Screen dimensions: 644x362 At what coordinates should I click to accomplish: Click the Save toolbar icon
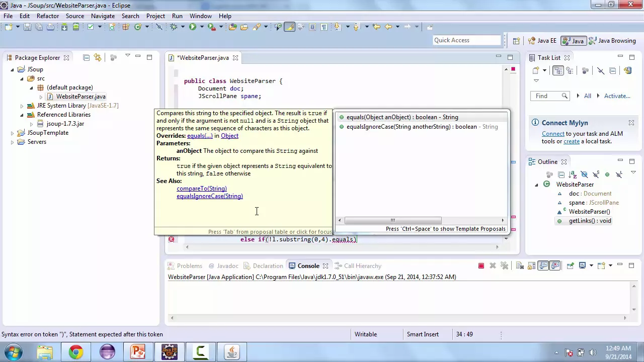click(x=27, y=27)
